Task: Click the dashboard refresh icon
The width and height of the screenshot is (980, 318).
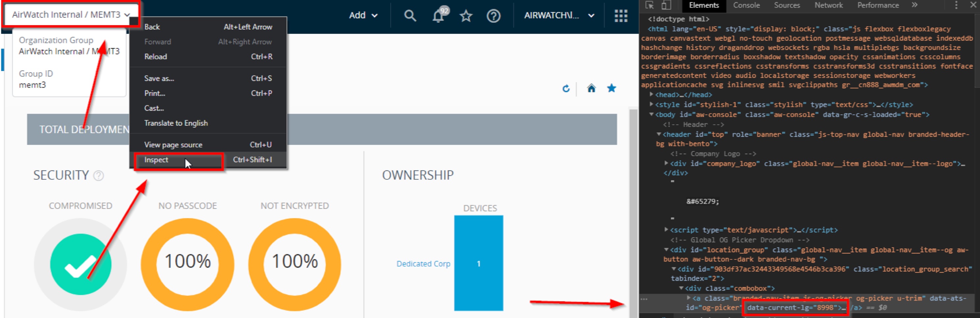Action: pyautogui.click(x=566, y=89)
